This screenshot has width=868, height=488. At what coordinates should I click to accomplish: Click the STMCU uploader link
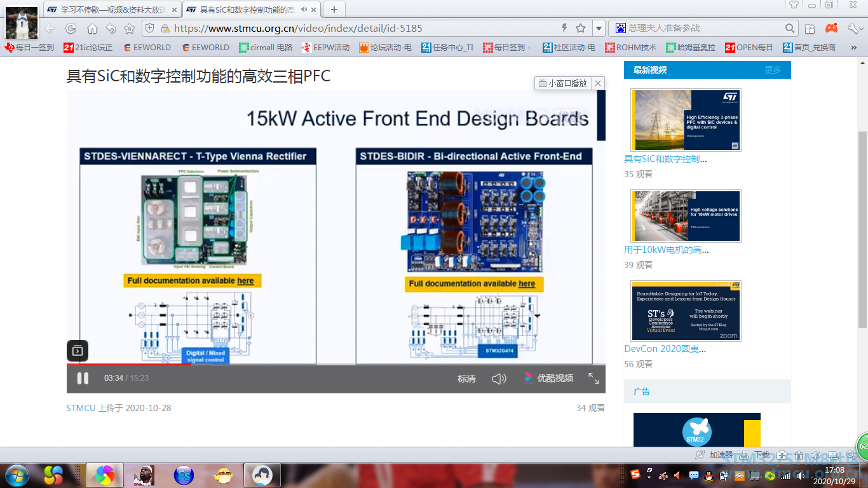click(81, 408)
